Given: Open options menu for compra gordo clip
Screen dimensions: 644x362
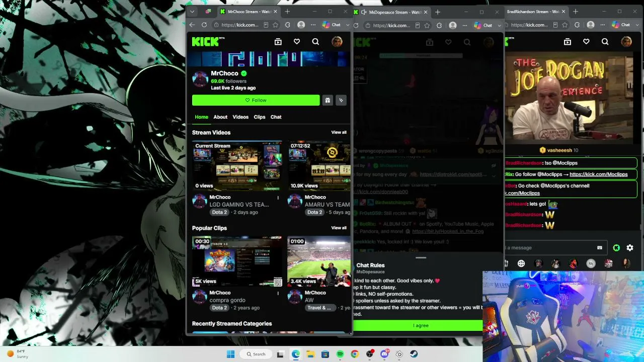Looking at the screenshot, I should pos(278,293).
